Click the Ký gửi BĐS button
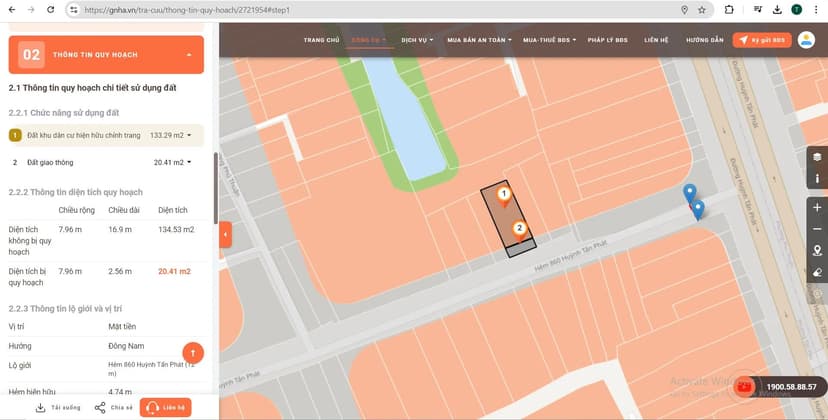Screen dimensions: 828x420 pyautogui.click(x=762, y=40)
